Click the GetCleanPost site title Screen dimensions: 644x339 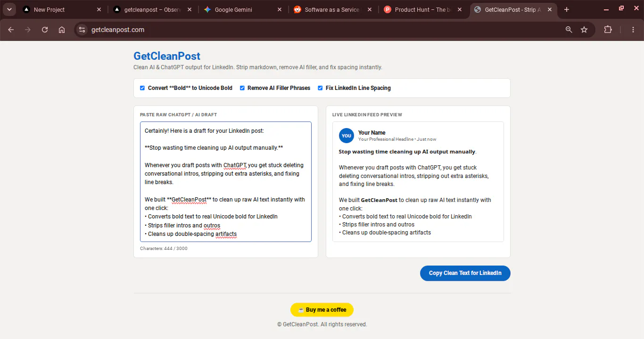coord(167,56)
